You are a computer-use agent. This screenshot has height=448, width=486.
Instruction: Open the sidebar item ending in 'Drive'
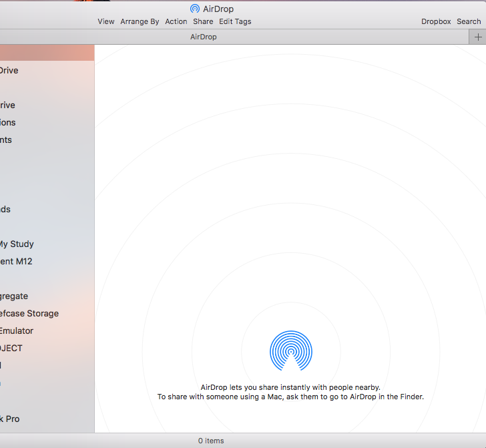point(47,71)
